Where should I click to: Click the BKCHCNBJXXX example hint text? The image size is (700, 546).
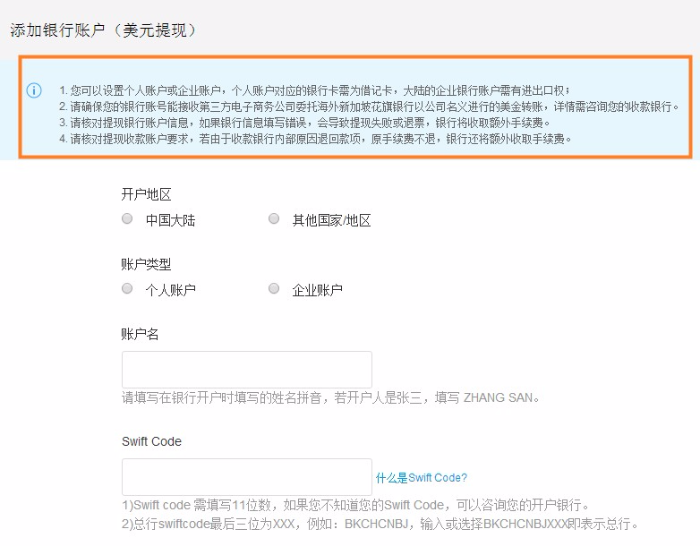tap(379, 523)
